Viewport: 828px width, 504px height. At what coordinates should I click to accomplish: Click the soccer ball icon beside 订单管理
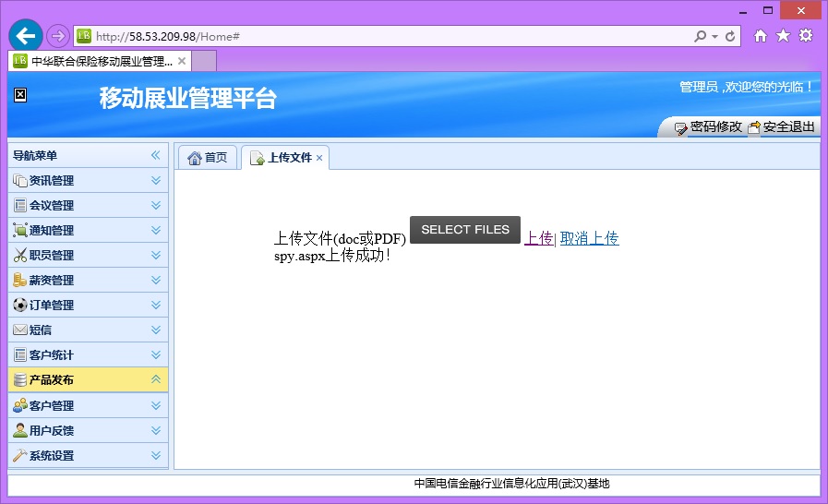[19, 305]
